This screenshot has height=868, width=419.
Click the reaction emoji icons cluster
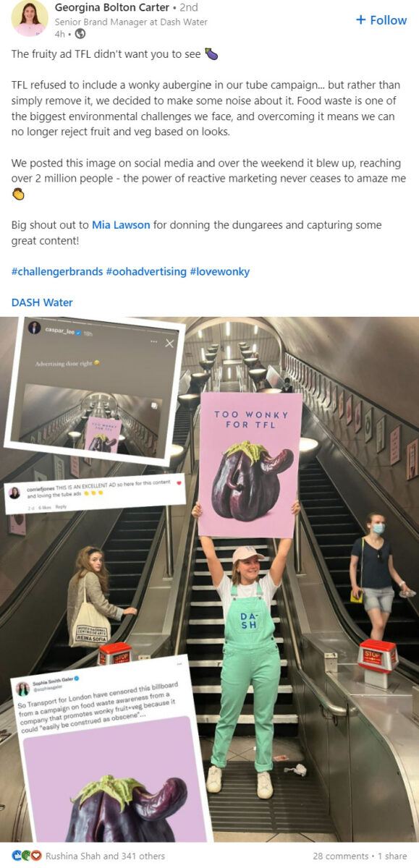[x=27, y=856]
